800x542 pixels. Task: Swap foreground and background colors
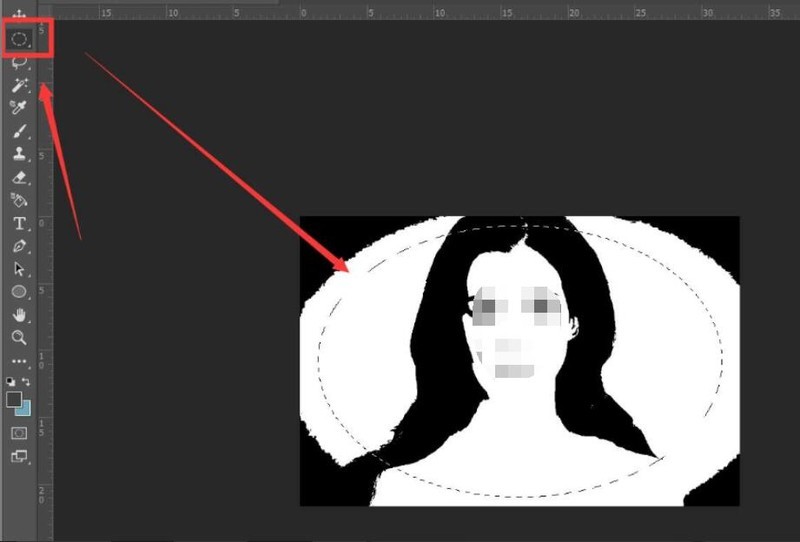(x=27, y=381)
